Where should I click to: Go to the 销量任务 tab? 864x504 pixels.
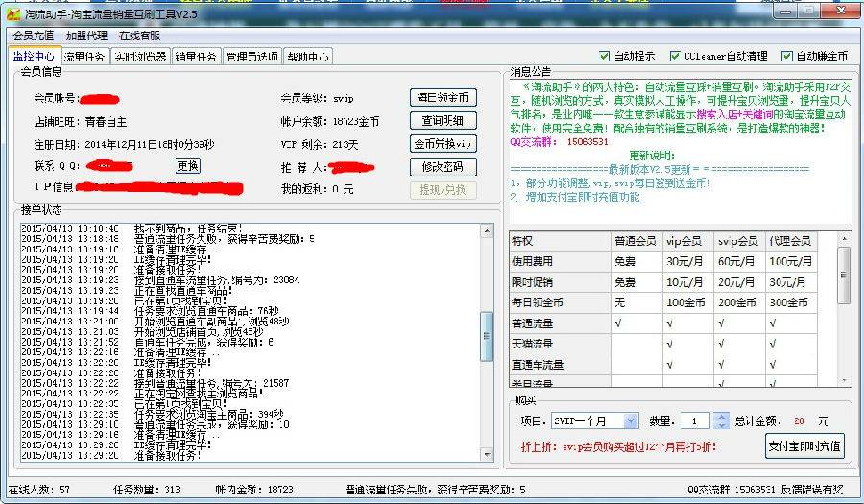point(196,57)
